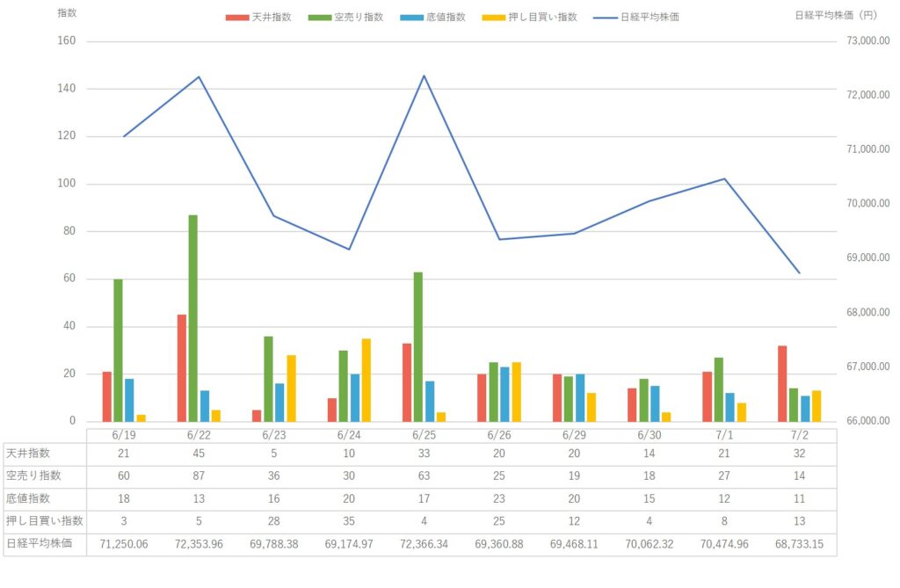Click the 73,000.00 right axis label
900x588 pixels.
867,40
